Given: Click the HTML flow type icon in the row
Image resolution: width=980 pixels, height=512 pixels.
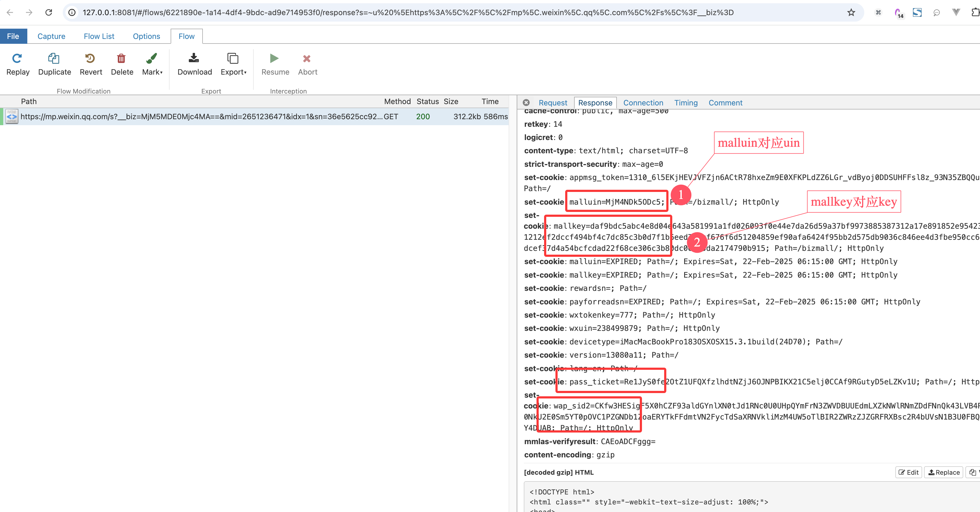Looking at the screenshot, I should 12,117.
